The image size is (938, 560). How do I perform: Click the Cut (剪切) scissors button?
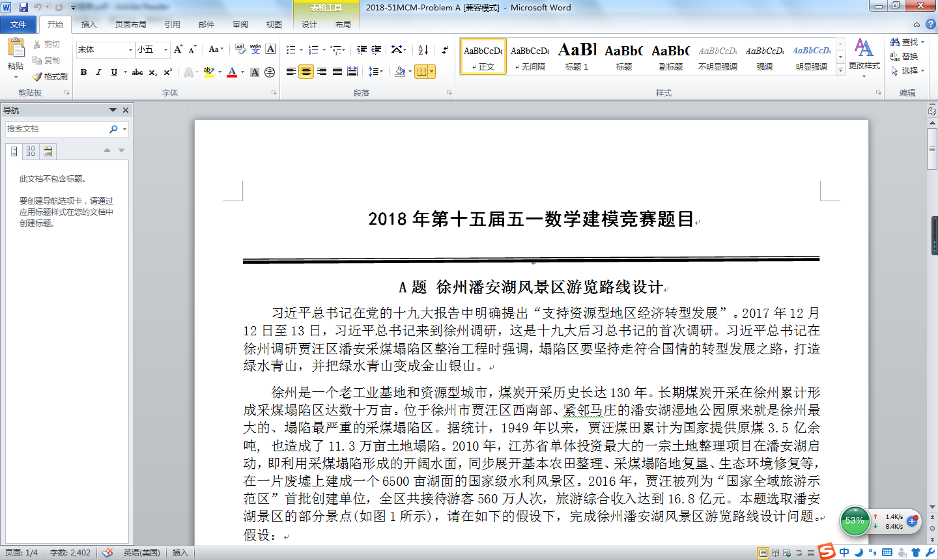pos(47,44)
